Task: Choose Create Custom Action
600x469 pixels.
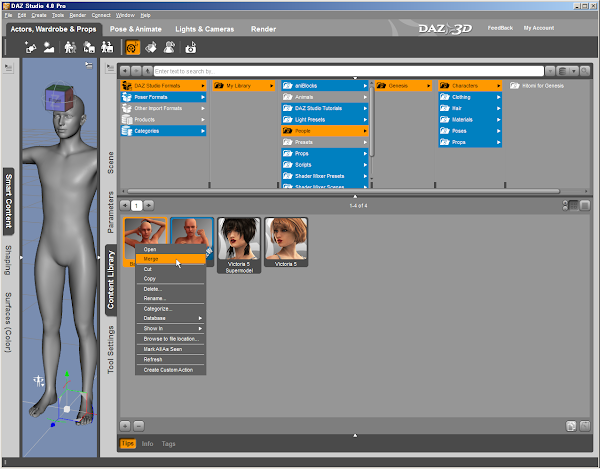Action: coord(170,370)
